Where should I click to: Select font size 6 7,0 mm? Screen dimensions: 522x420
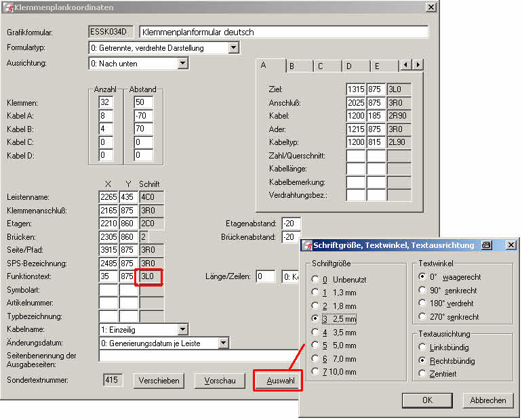[x=334, y=359]
